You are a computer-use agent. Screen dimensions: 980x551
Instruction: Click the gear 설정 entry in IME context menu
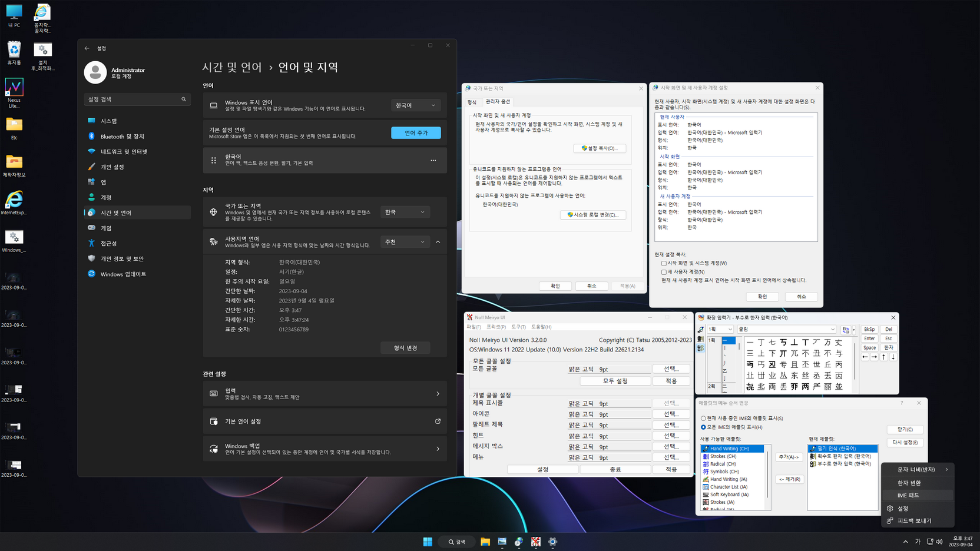coord(918,508)
